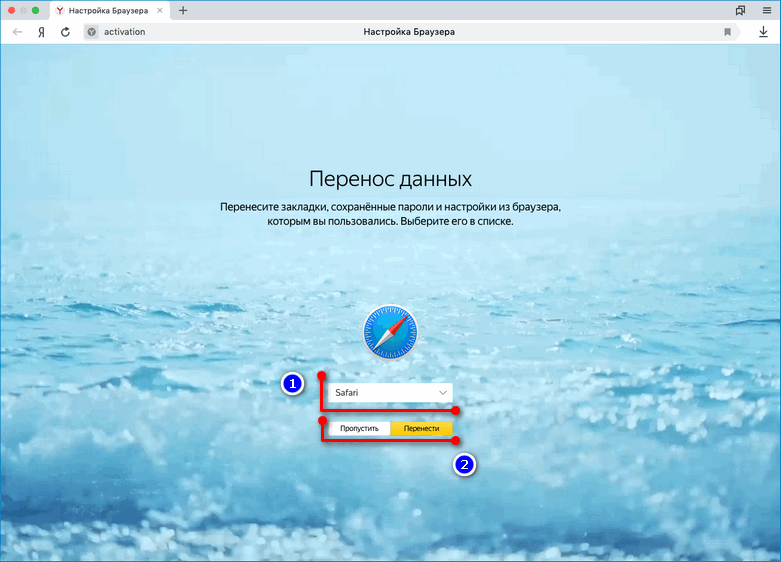This screenshot has width=781, height=562.
Task: Click the Перенос данных heading
Action: 390,178
